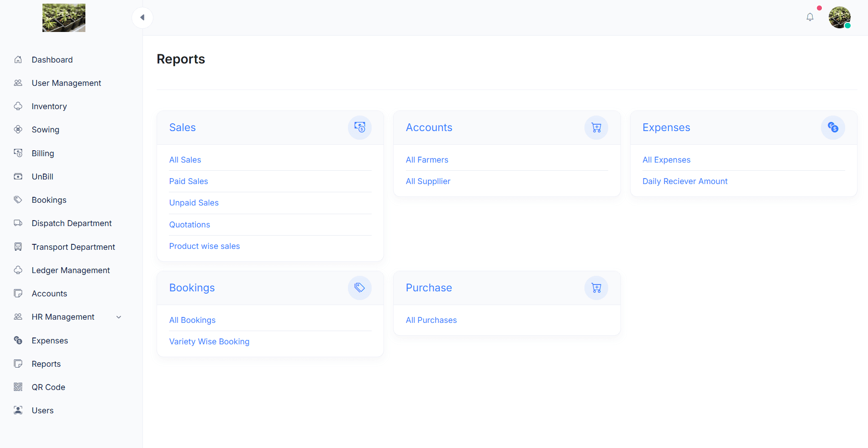Open the Paid Sales report link
The height and width of the screenshot is (448, 868).
189,181
